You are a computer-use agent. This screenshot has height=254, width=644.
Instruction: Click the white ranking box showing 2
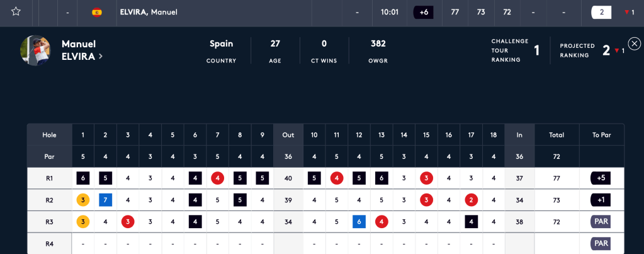(x=601, y=12)
